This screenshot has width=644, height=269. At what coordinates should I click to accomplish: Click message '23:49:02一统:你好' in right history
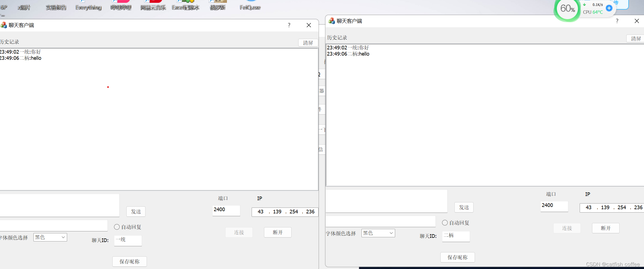(x=348, y=48)
